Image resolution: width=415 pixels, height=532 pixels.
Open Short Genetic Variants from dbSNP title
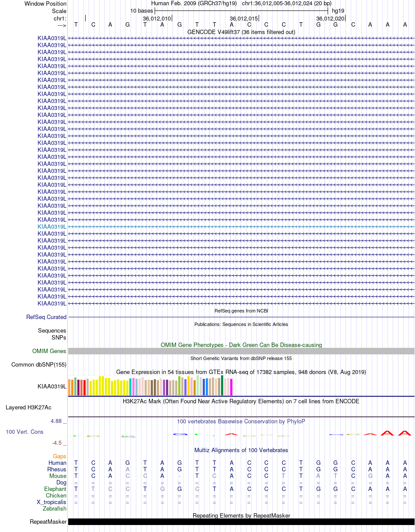coord(241,358)
